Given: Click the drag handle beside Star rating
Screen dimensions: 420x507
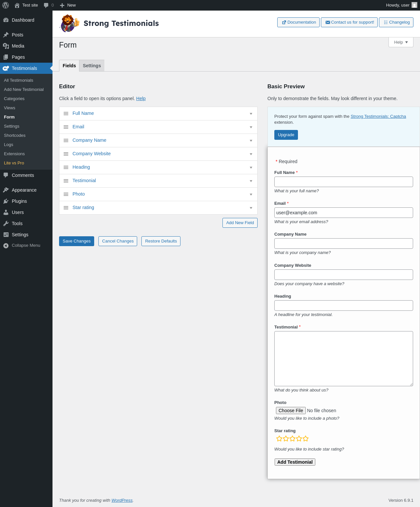Looking at the screenshot, I should 66,208.
